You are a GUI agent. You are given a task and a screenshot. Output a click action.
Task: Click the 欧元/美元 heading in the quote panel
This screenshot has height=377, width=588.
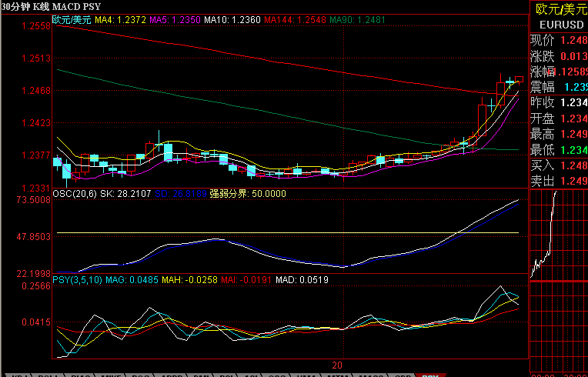pos(561,9)
